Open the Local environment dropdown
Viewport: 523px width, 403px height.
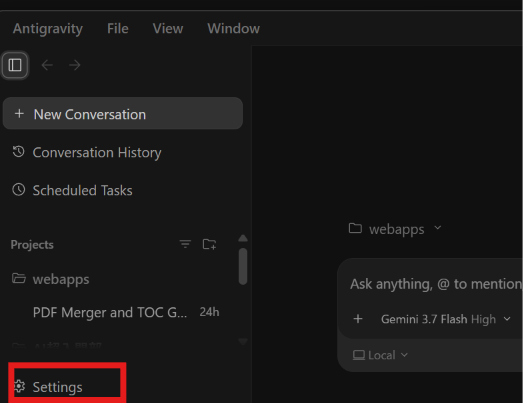coord(380,355)
